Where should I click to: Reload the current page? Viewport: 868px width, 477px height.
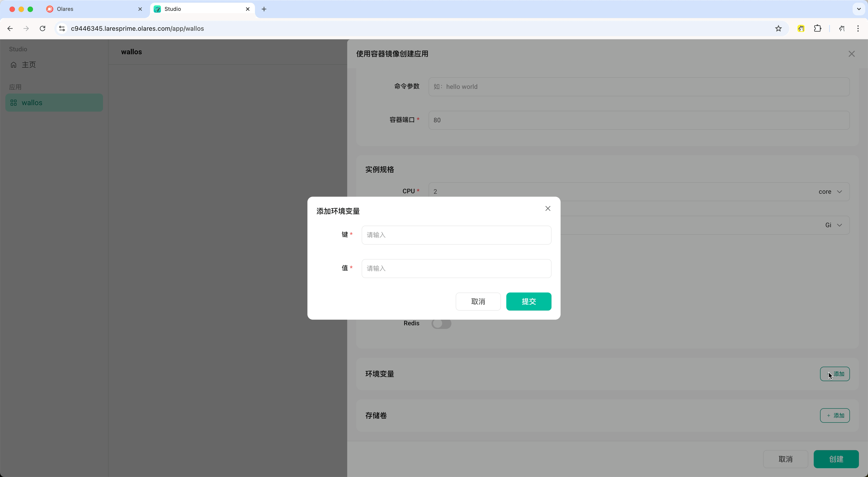(42, 29)
